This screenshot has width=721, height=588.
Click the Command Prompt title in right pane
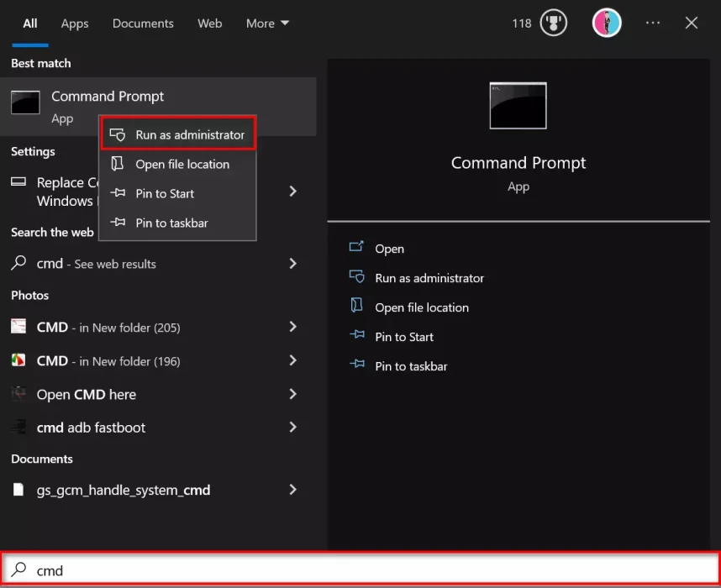pyautogui.click(x=518, y=163)
